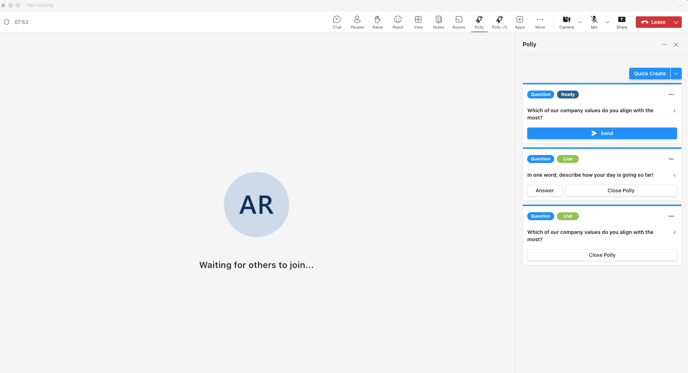This screenshot has width=688, height=373.
Task: Open meeting Notes
Action: click(x=438, y=22)
